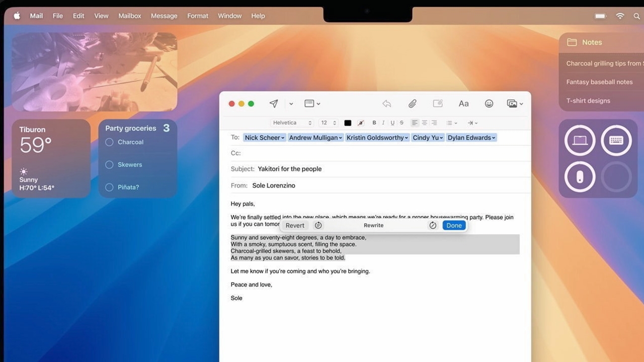This screenshot has width=644, height=362.
Task: Open the Tiburon weather widget
Action: (x=51, y=158)
